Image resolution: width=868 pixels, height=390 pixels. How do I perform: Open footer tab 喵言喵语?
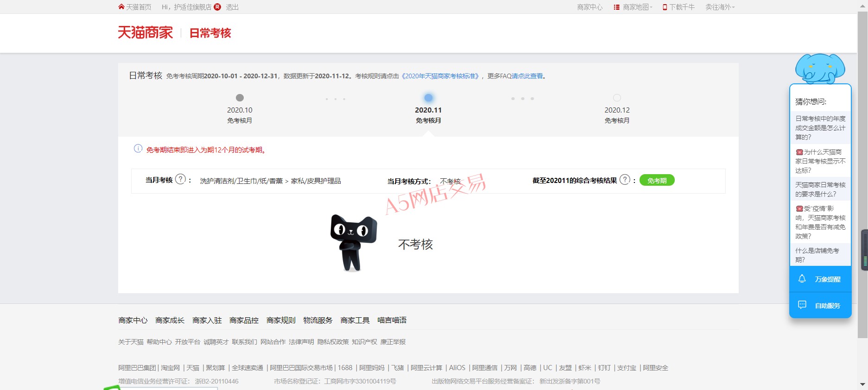coord(392,320)
